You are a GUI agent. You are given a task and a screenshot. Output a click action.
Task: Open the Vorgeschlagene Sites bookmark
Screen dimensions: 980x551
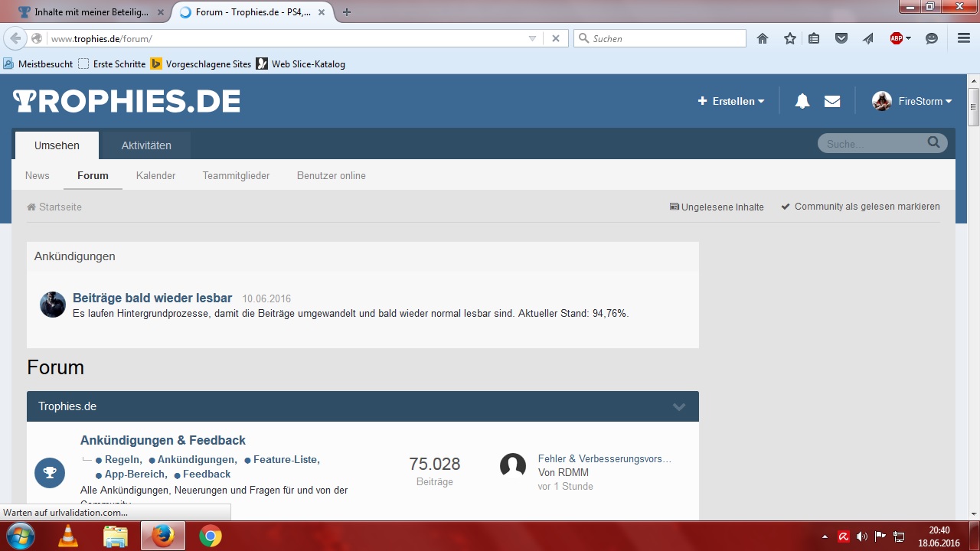pyautogui.click(x=201, y=64)
